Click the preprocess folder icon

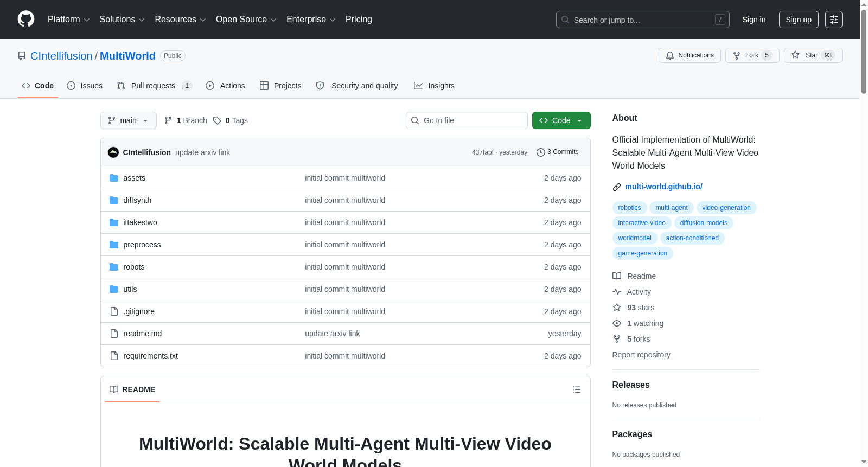pyautogui.click(x=114, y=245)
